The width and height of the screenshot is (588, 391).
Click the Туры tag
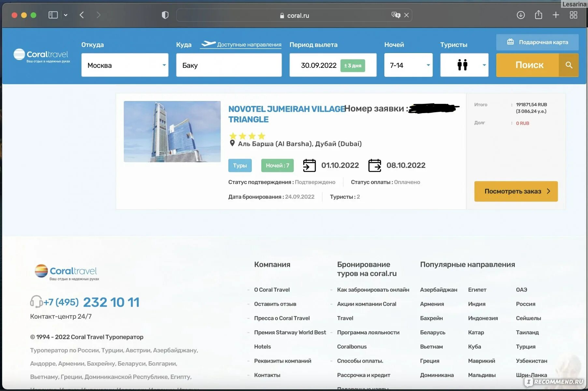[x=240, y=166]
